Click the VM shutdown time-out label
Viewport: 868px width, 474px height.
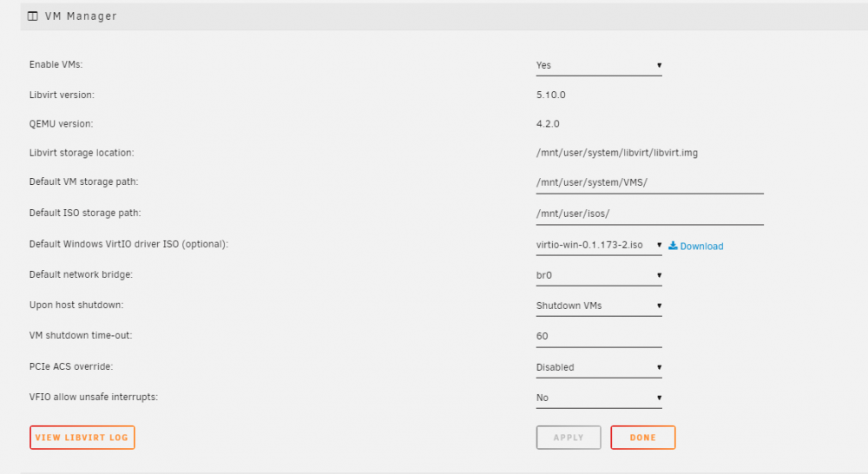point(81,336)
